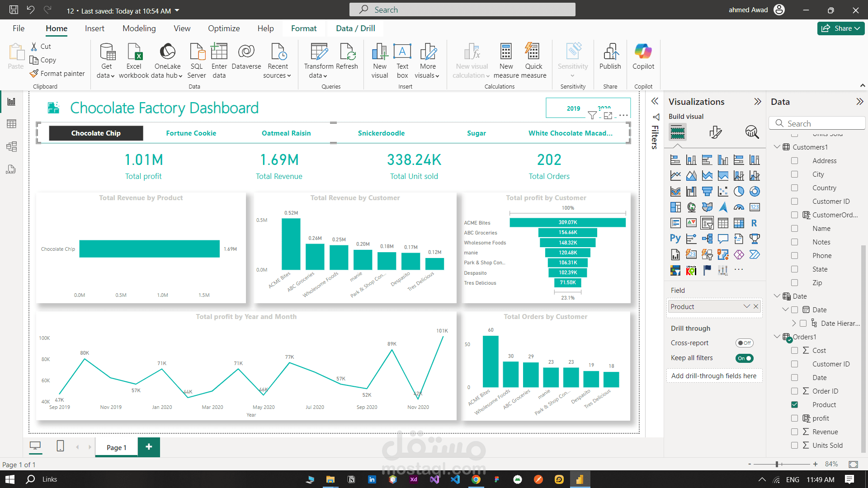Choose the Python visual icon

tap(675, 239)
